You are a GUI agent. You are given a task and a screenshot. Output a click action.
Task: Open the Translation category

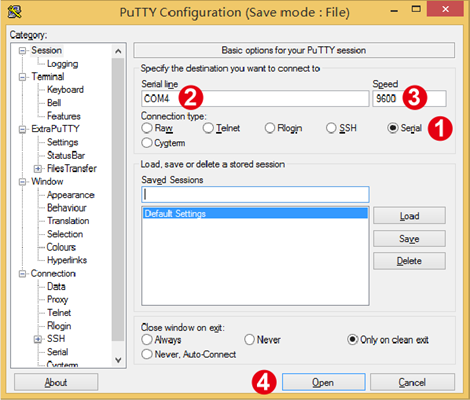(x=68, y=221)
